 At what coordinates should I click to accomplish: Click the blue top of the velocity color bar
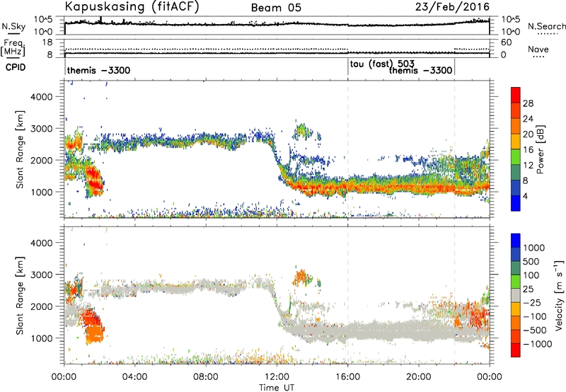516,240
